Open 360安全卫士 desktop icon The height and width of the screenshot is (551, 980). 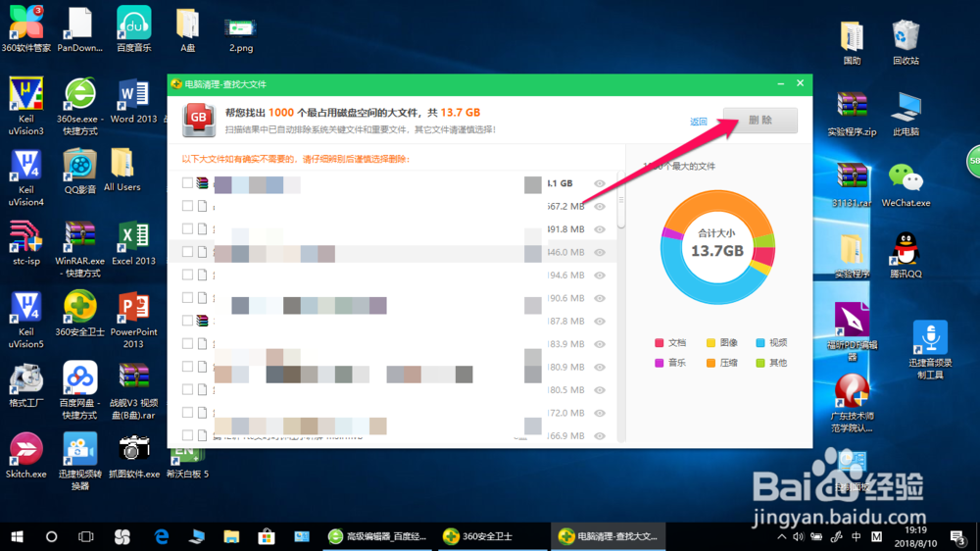[80, 314]
